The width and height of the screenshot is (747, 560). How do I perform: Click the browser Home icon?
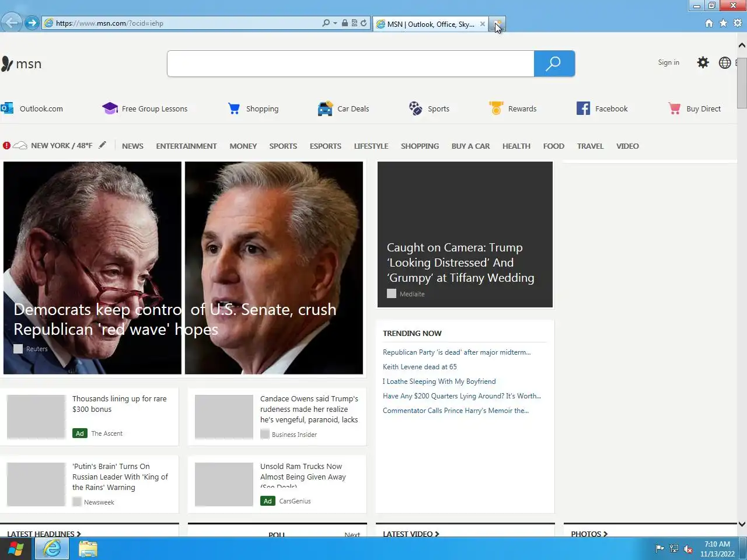click(x=709, y=23)
